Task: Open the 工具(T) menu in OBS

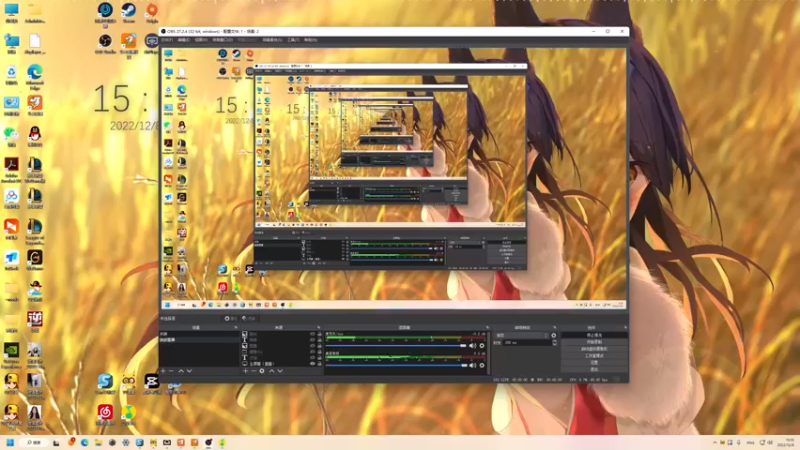Action: tap(293, 40)
